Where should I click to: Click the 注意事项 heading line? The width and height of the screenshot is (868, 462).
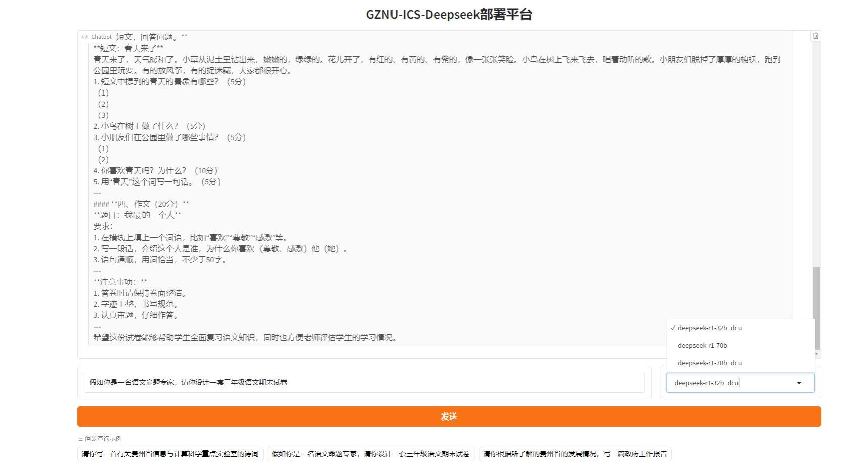pos(120,282)
